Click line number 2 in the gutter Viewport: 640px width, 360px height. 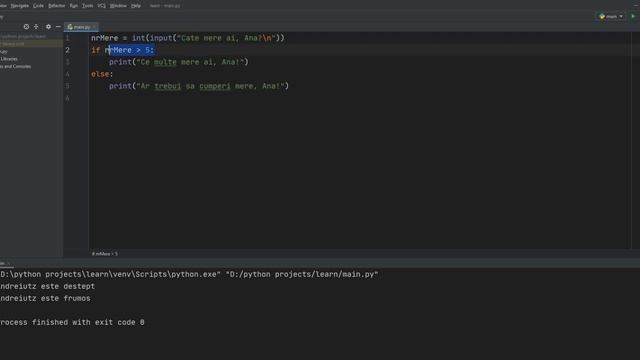tap(67, 50)
